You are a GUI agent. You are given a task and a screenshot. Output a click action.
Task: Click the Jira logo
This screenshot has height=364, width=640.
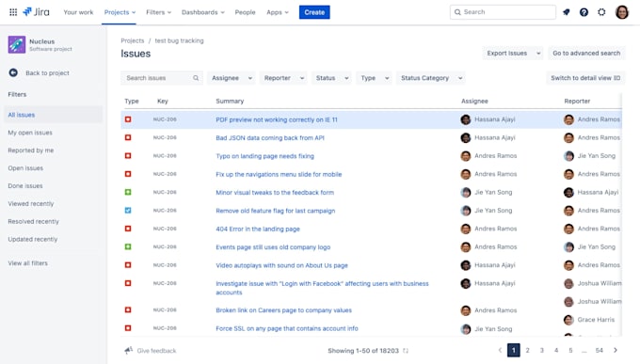(36, 12)
